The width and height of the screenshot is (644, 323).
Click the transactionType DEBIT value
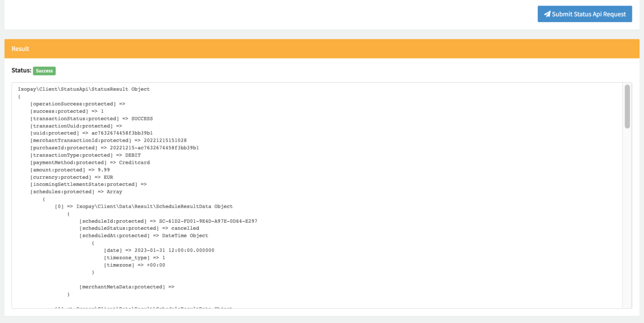click(133, 155)
